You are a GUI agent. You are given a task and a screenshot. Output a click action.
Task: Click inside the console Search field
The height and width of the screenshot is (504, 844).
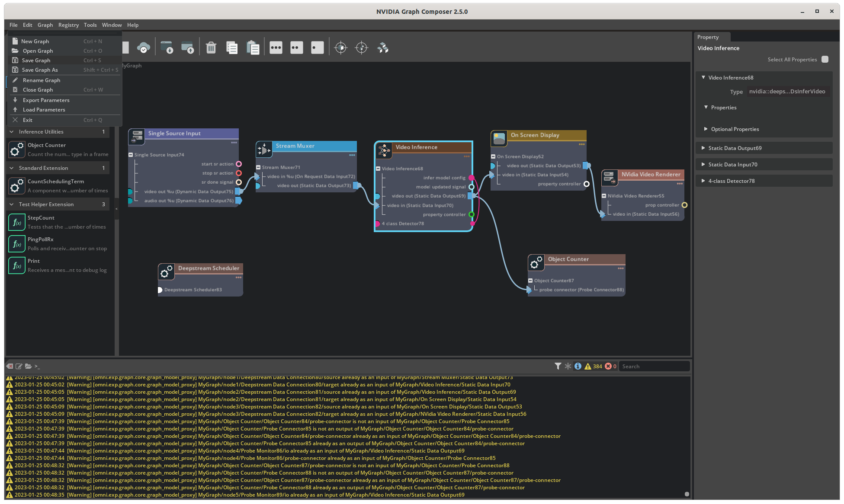[655, 366]
